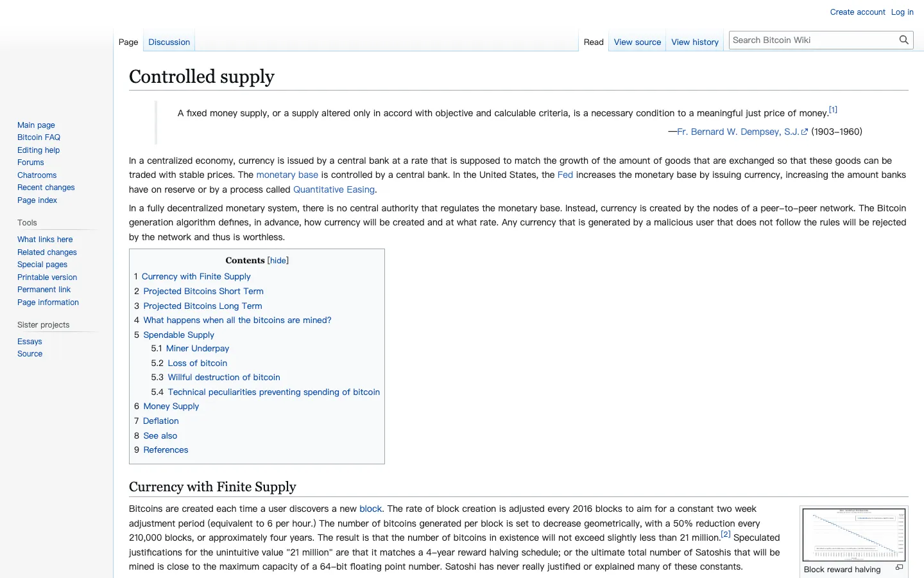Jump to Deflation contents entry
The height and width of the screenshot is (578, 924).
coord(160,421)
